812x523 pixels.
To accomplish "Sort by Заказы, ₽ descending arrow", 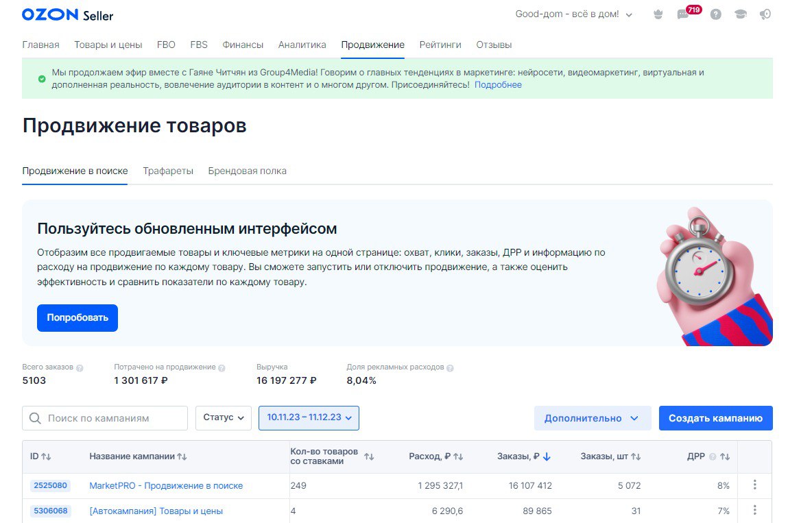I will 547,457.
